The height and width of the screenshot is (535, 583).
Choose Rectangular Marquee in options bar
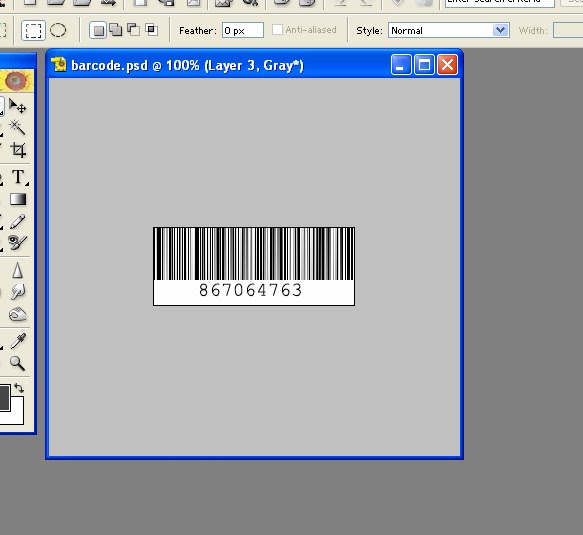(x=33, y=30)
